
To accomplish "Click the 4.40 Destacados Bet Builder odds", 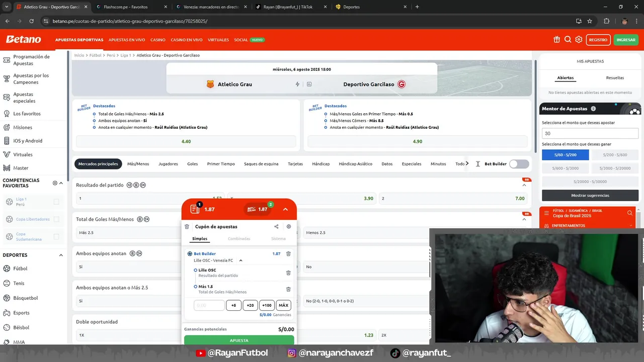I will (186, 141).
